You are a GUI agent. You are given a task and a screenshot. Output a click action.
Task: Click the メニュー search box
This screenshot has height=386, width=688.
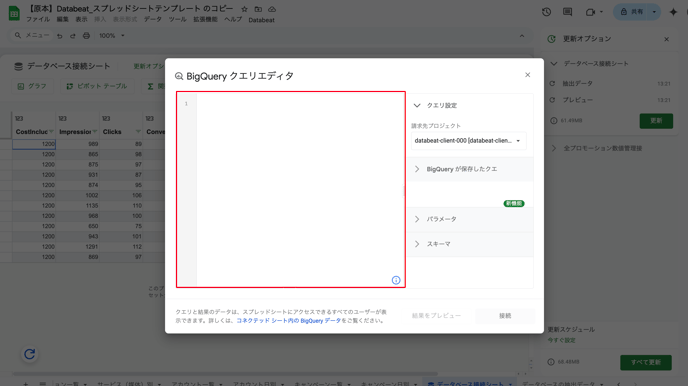click(32, 36)
